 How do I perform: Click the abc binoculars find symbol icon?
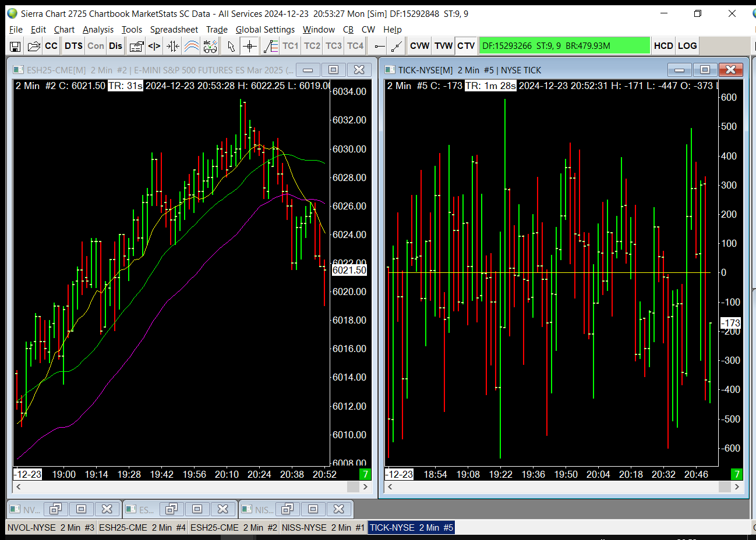(x=210, y=46)
